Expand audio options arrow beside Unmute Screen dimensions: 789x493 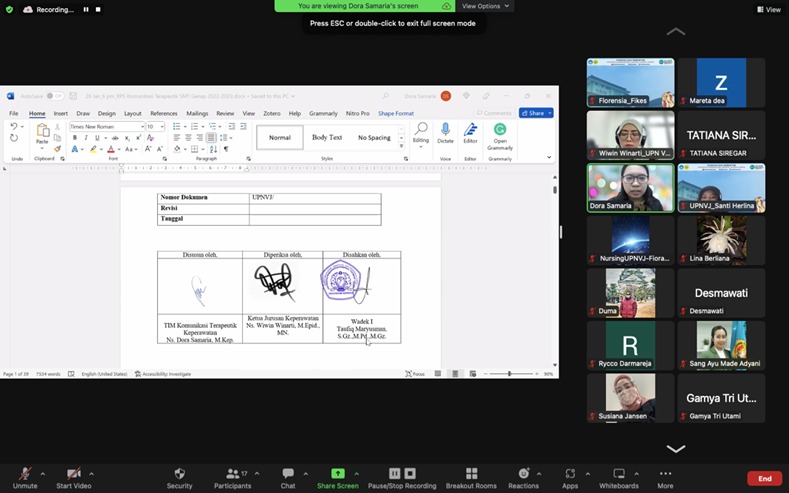coord(42,471)
